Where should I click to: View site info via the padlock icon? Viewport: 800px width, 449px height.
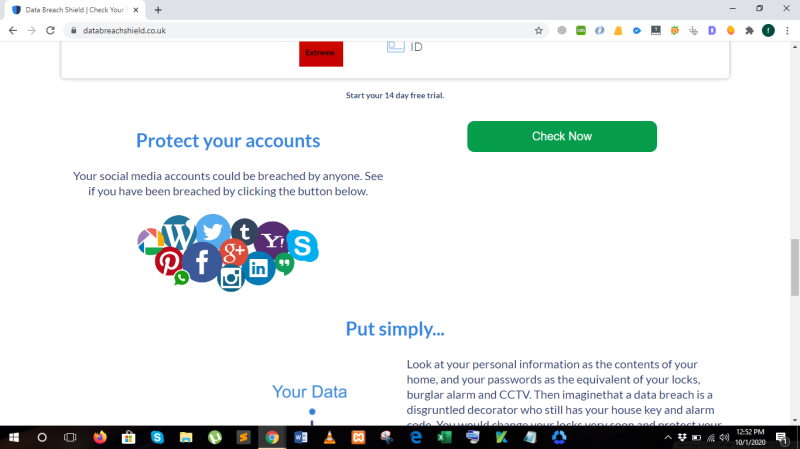[x=73, y=31]
